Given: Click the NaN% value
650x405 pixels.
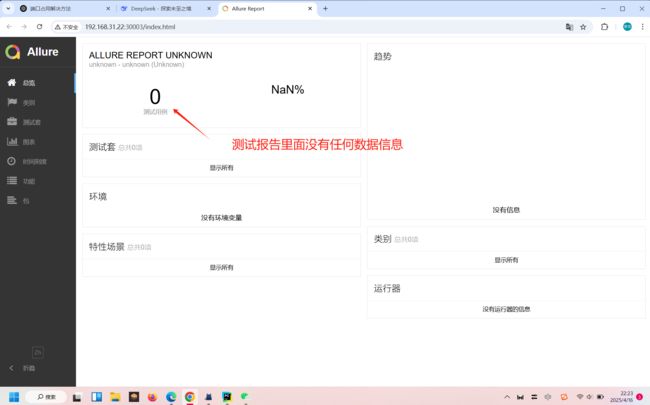Looking at the screenshot, I should tap(288, 90).
